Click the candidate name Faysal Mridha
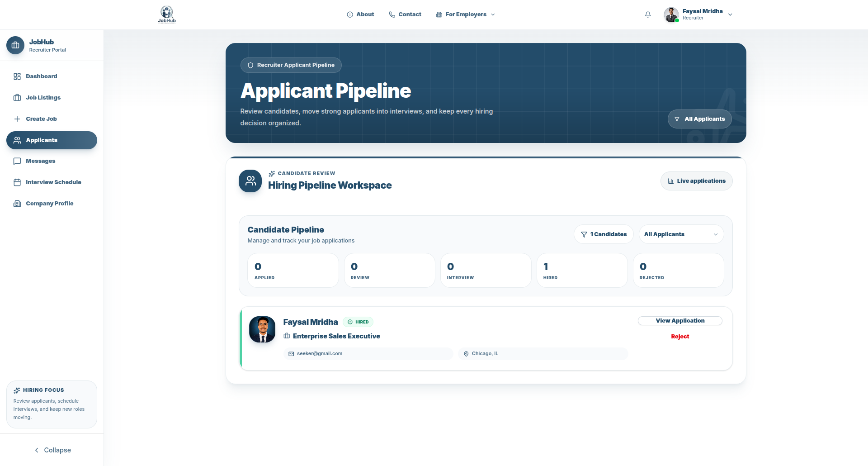 [311, 322]
